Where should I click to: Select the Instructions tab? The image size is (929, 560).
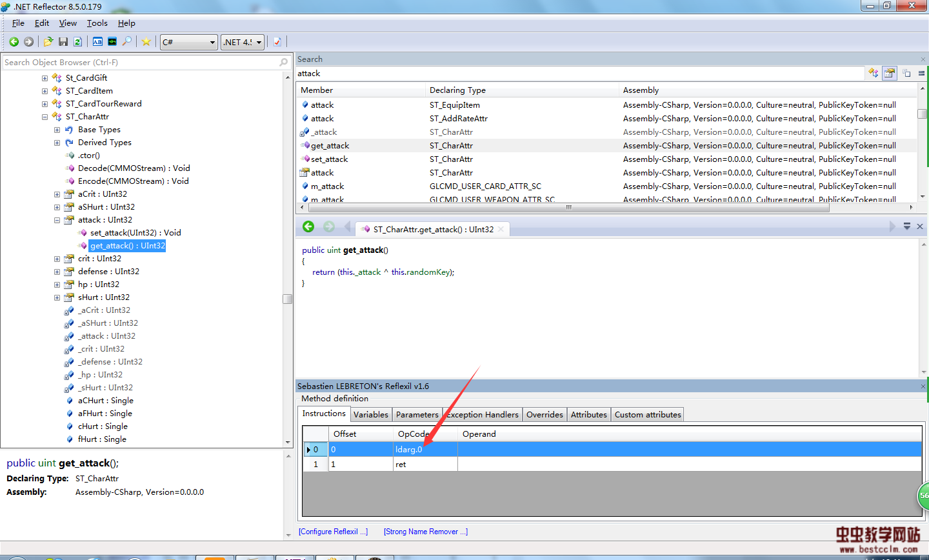click(324, 414)
